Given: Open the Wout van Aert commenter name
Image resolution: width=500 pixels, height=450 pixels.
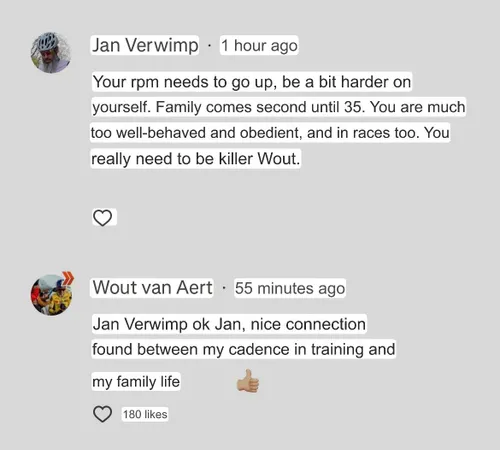Looking at the screenshot, I should tap(153, 287).
